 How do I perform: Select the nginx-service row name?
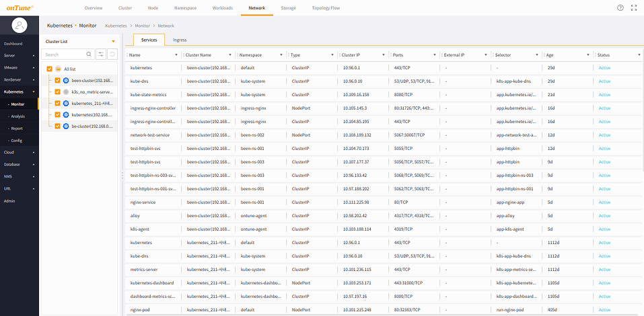143,202
